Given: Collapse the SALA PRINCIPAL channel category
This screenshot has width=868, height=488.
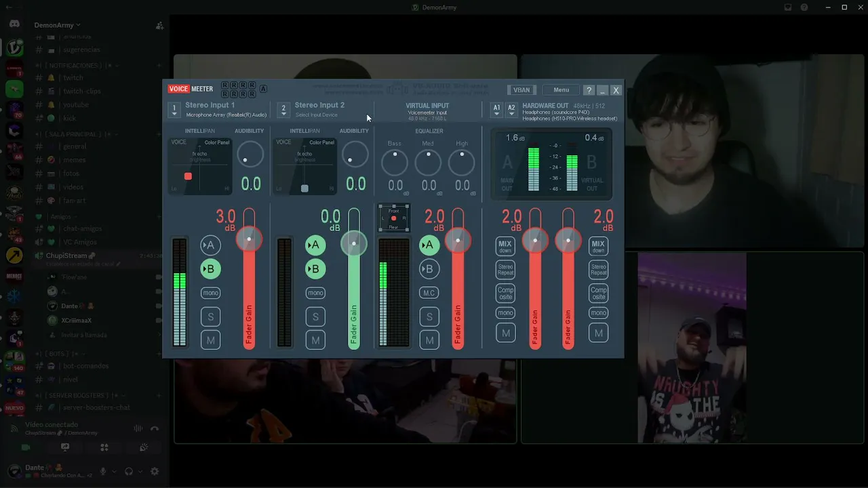Looking at the screenshot, I should tap(78, 134).
